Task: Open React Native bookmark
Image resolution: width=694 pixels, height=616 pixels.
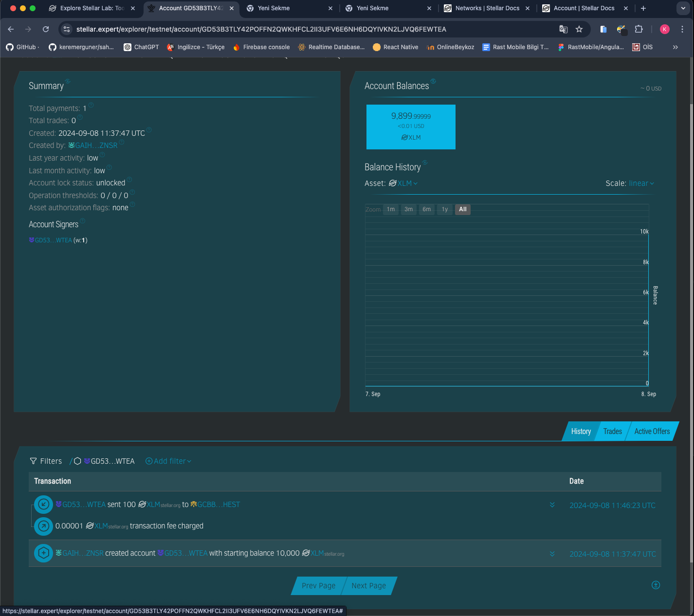Action: click(396, 47)
